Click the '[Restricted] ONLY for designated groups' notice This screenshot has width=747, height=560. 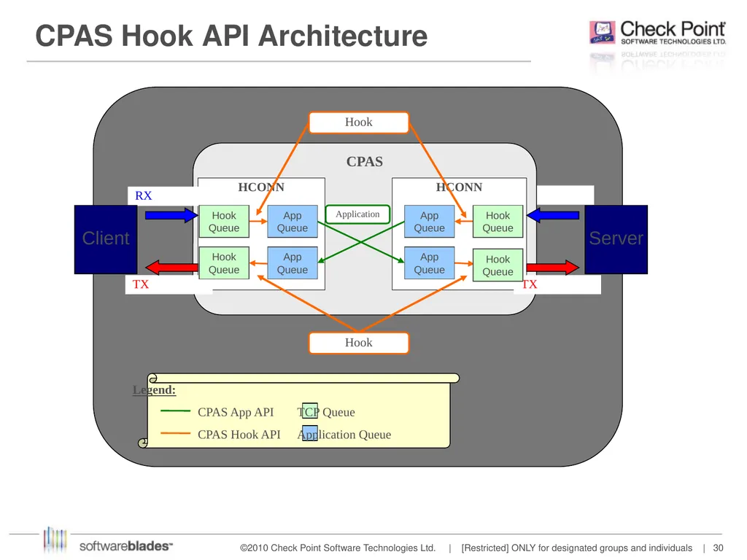[x=577, y=548]
